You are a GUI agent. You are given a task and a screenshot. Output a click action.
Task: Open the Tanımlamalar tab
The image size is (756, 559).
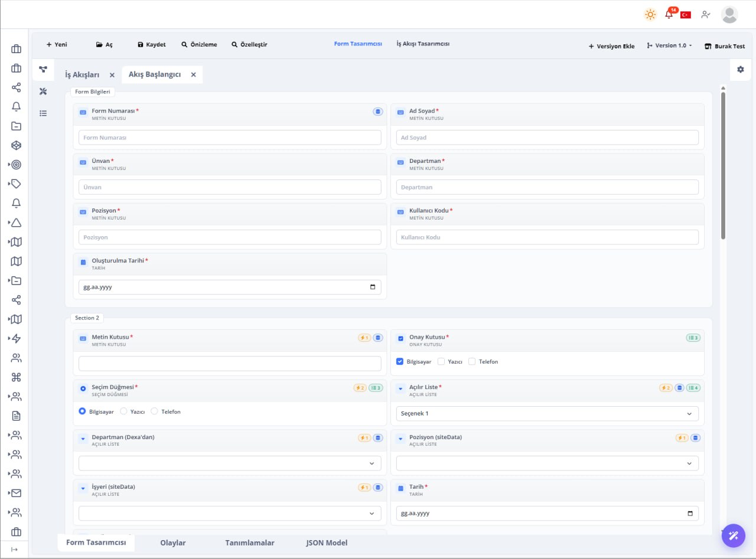point(250,542)
